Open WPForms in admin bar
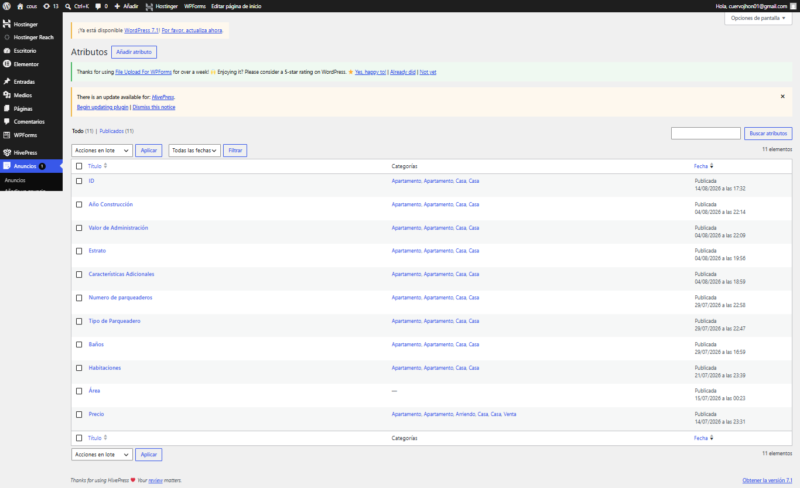The height and width of the screenshot is (488, 800). [194, 6]
